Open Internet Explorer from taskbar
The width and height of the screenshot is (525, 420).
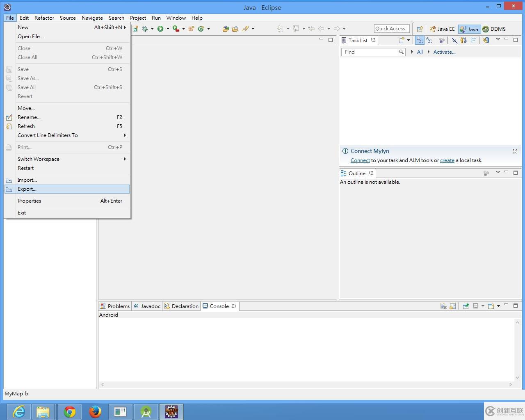[x=19, y=411]
